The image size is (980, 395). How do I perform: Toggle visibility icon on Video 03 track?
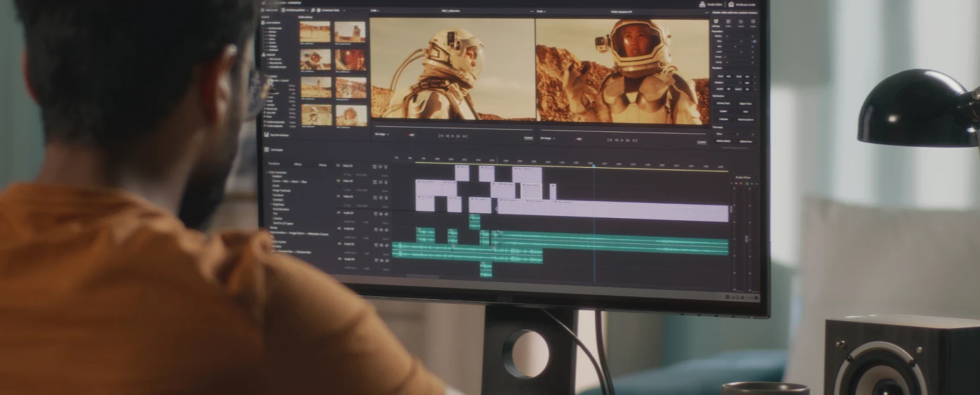pos(386,166)
